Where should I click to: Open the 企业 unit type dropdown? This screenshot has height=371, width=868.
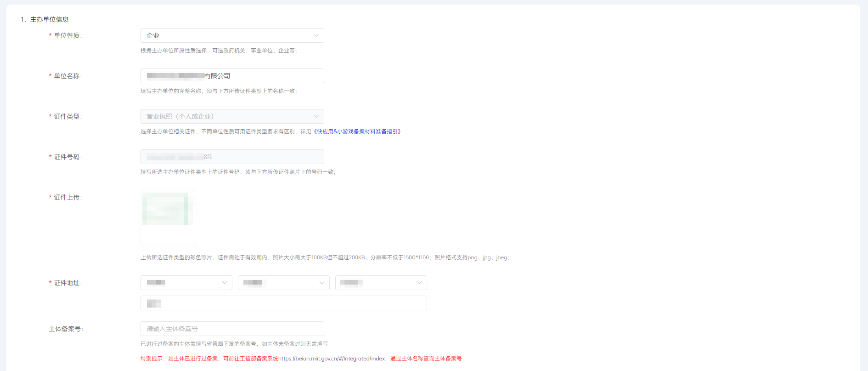click(232, 35)
